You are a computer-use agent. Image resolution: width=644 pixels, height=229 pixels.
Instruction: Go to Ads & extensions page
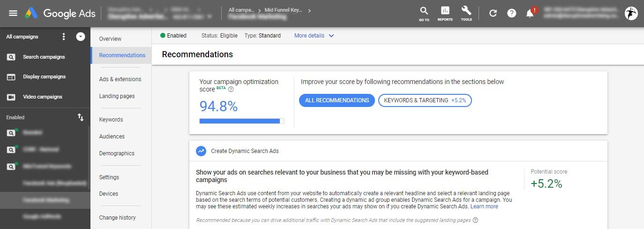click(x=120, y=79)
